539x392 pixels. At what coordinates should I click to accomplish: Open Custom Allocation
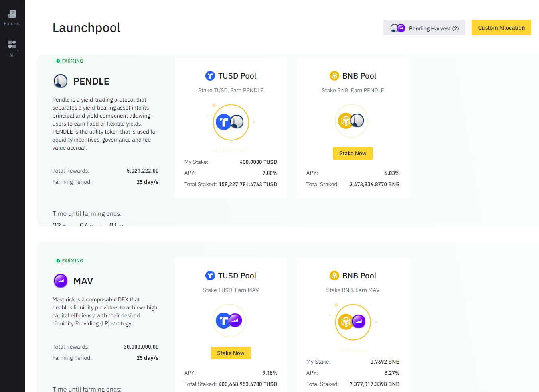(x=501, y=28)
